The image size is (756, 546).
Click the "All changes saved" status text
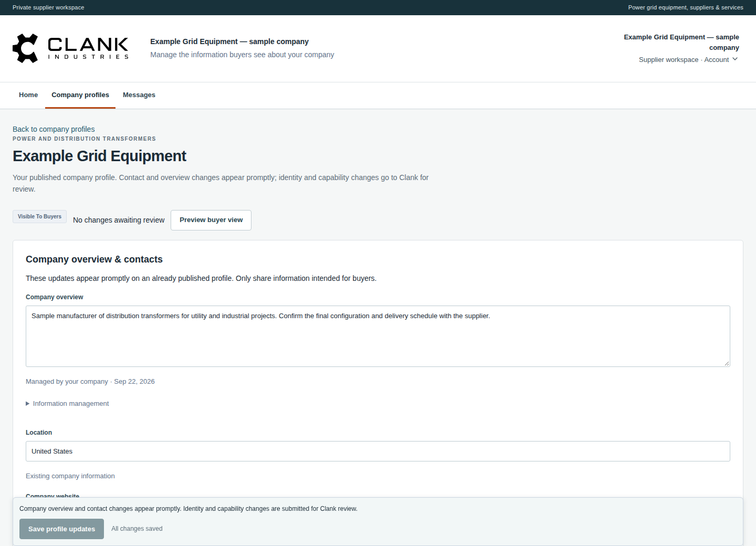137,529
